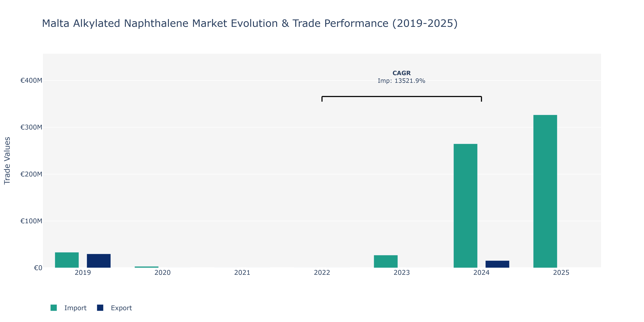
Task: Click the small 2020 Import bar
Action: (147, 267)
